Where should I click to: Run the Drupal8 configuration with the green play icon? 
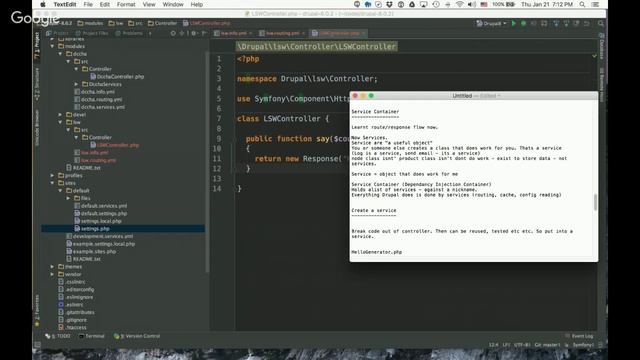(513, 24)
